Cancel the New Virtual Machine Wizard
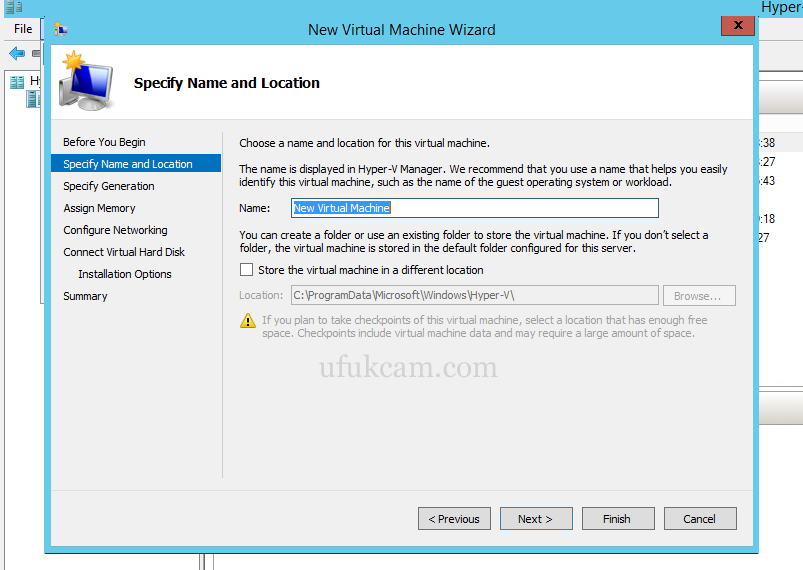This screenshot has width=803, height=570. click(x=700, y=519)
